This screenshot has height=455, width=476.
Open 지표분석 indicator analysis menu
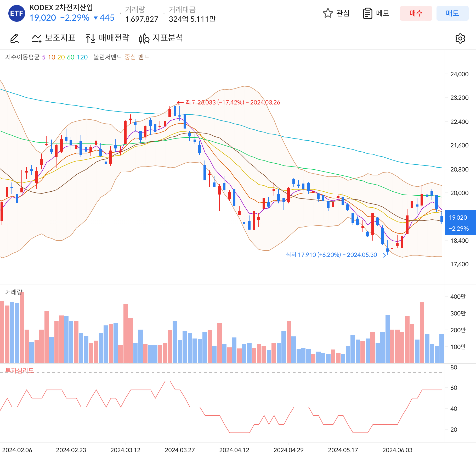[x=161, y=38]
